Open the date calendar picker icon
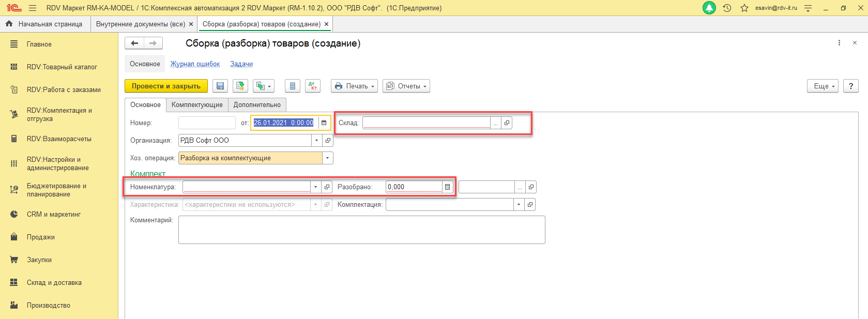This screenshot has width=868, height=319. (324, 123)
